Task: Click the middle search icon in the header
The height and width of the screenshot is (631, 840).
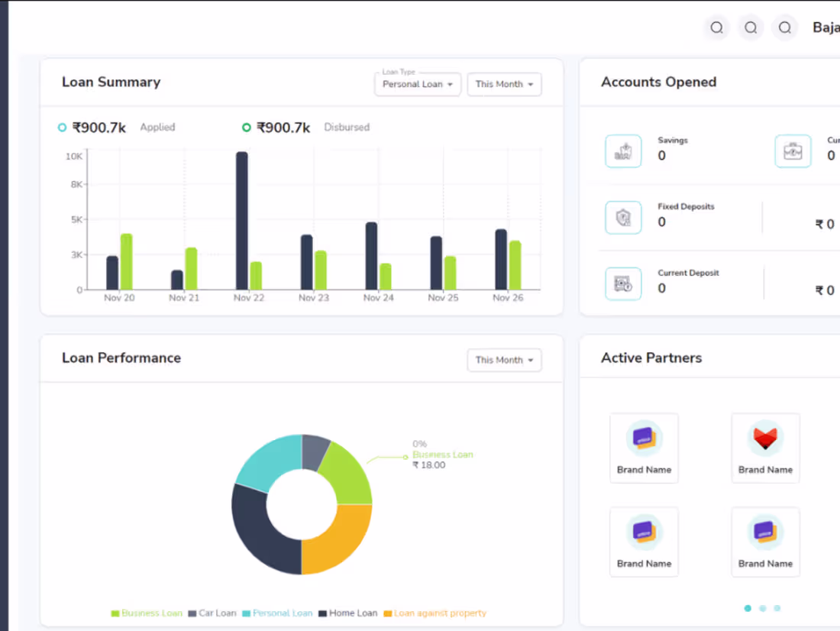Action: coord(751,28)
